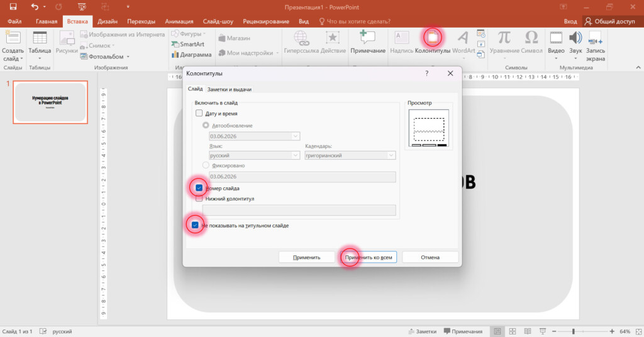Open the Язык русский dropdown
This screenshot has height=337, width=644.
click(255, 155)
